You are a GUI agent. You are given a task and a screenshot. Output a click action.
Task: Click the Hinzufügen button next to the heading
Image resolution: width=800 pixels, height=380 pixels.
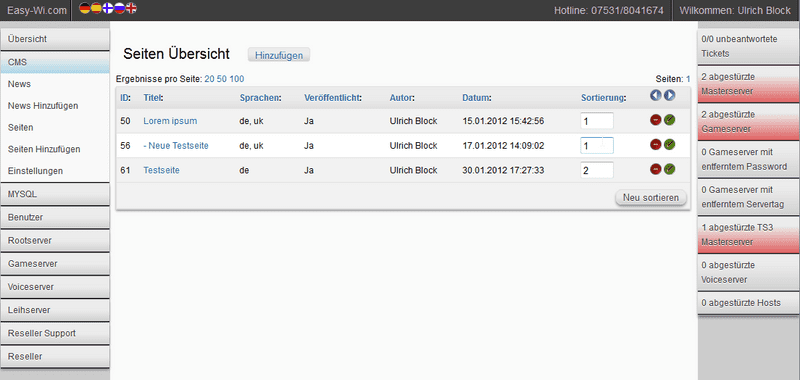279,55
